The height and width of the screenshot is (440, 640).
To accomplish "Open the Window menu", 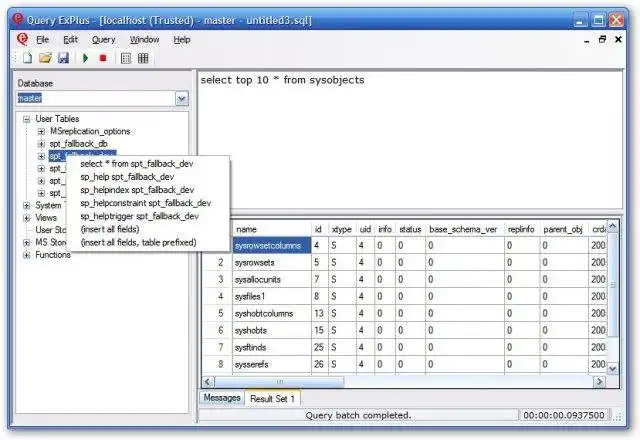I will tap(144, 40).
